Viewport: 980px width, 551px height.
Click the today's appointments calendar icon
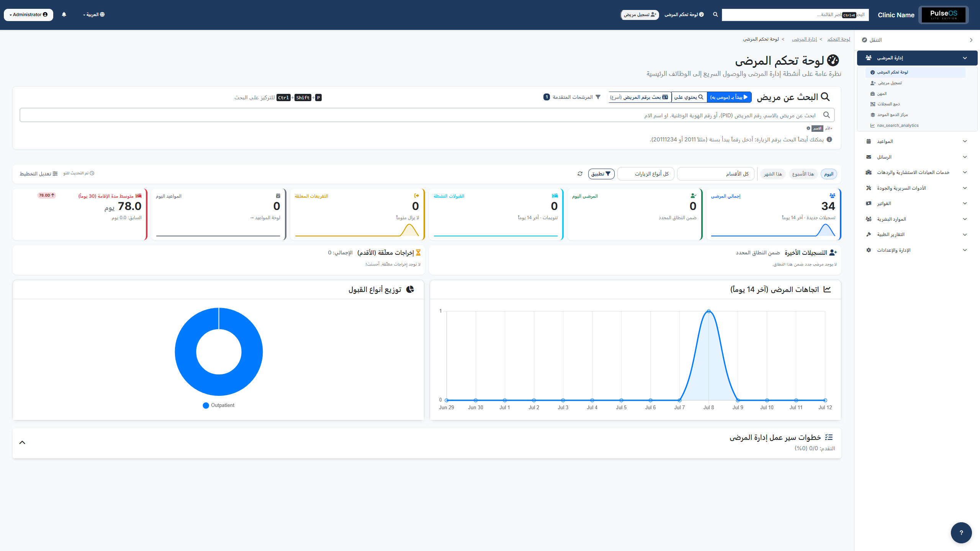tap(278, 196)
